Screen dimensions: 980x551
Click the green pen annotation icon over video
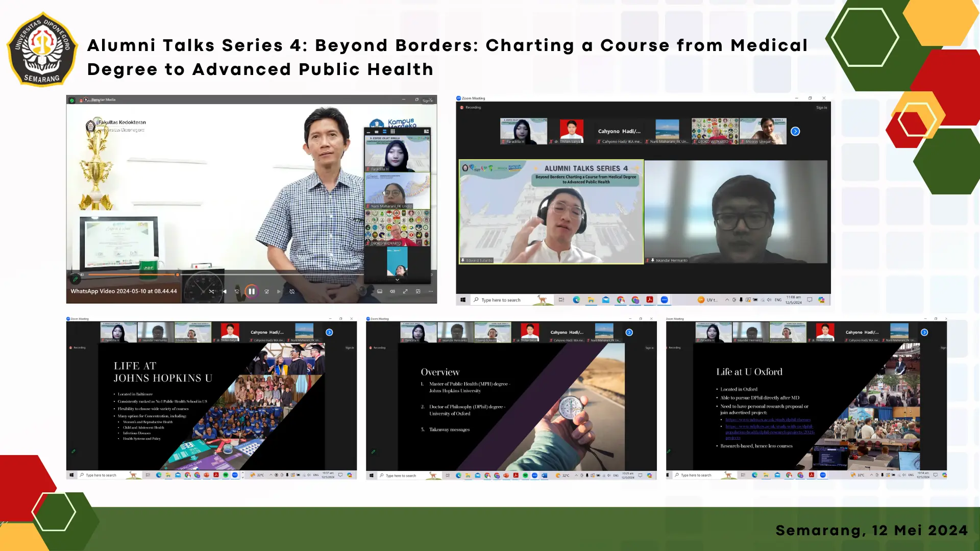tap(75, 279)
